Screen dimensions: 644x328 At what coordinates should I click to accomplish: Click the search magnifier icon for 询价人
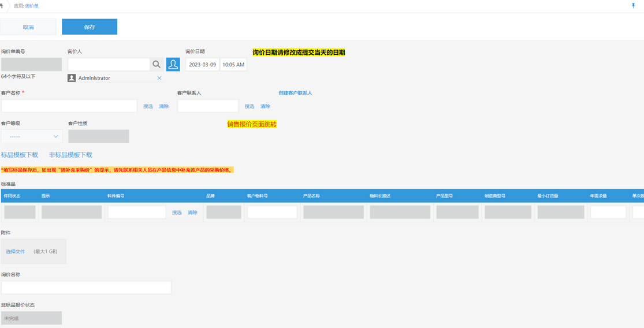coord(157,65)
